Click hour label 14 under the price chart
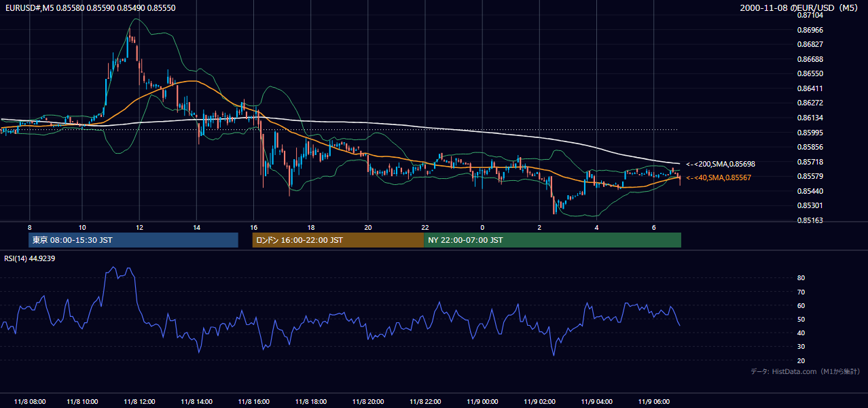868x408 pixels. tap(196, 227)
